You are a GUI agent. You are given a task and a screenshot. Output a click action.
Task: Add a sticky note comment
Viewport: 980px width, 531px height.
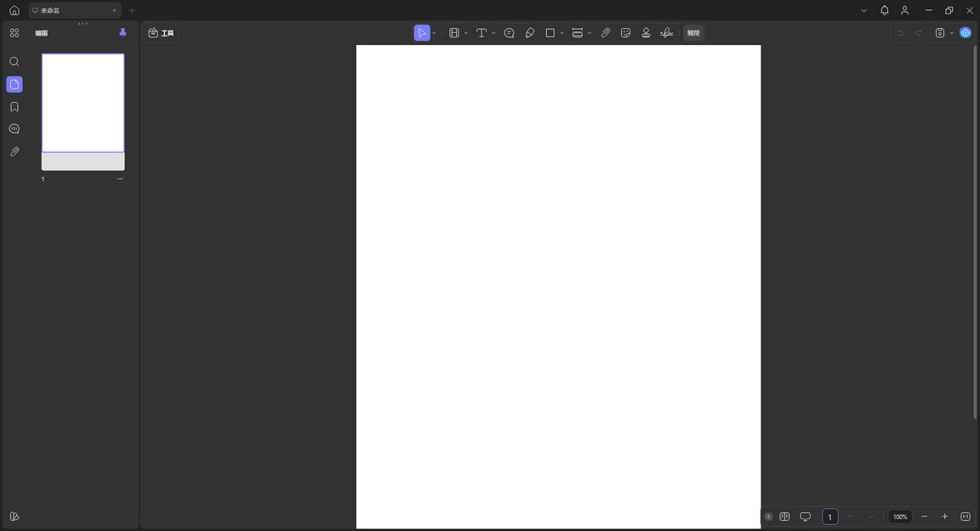[x=509, y=33]
